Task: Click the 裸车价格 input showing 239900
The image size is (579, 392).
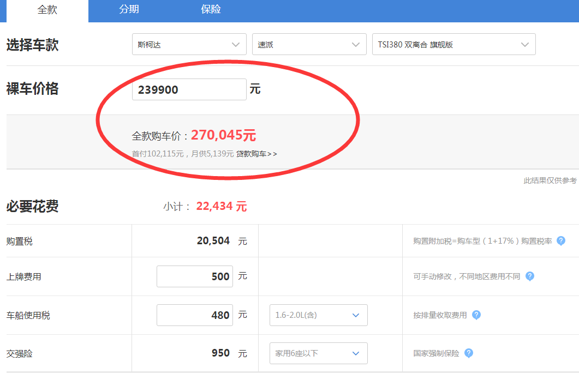Action: pos(189,89)
